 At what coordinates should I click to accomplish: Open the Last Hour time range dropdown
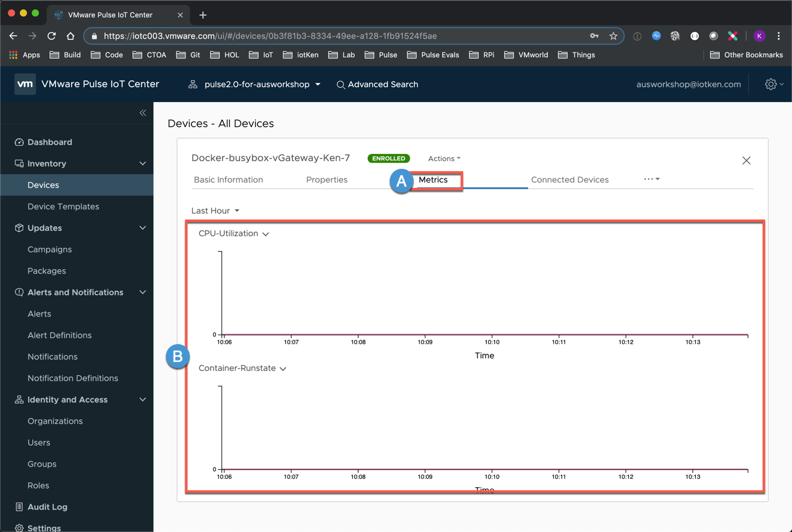click(x=215, y=211)
